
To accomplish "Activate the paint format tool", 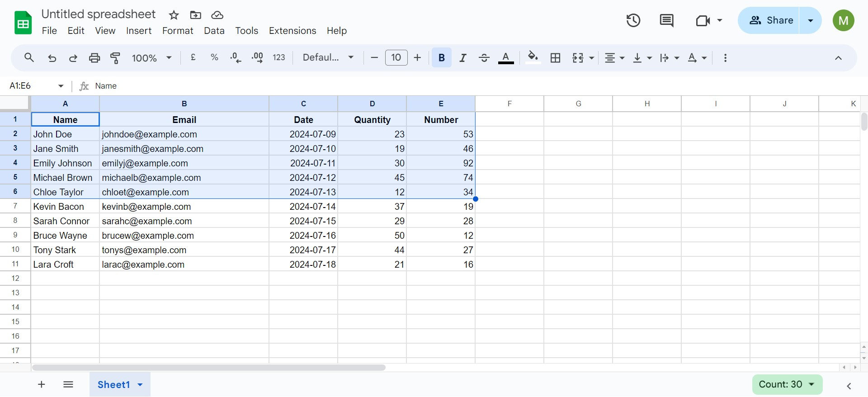I will coord(115,58).
